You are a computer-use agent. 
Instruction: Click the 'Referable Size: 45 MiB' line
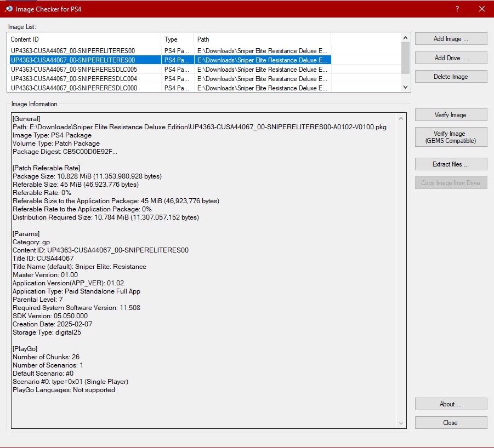coord(76,185)
